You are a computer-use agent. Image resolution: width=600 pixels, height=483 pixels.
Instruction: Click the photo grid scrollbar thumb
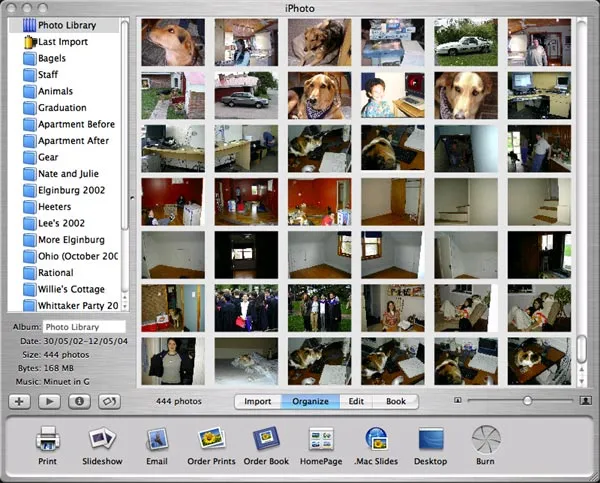pos(582,349)
